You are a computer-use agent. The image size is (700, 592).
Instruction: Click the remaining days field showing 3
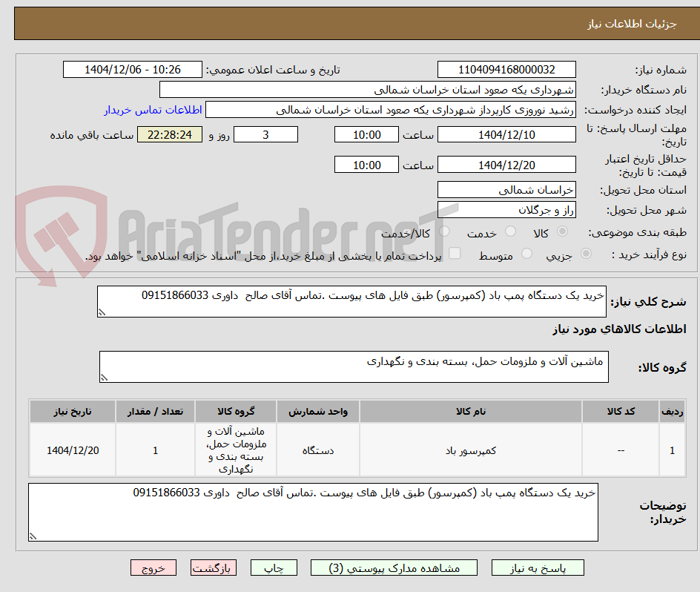(265, 134)
